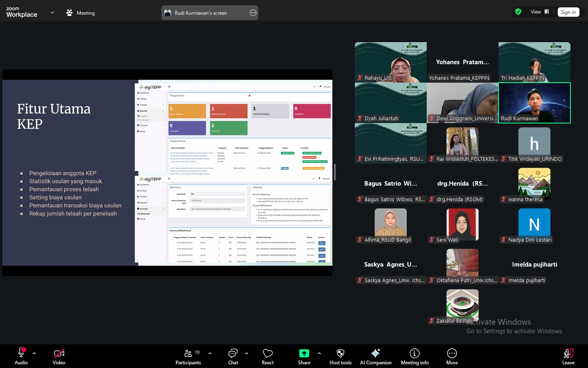Leave the meeting

tap(568, 356)
